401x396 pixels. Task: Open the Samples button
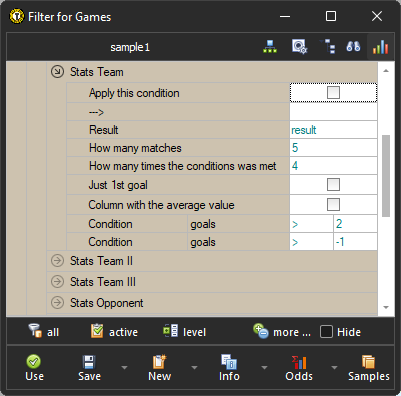(369, 368)
